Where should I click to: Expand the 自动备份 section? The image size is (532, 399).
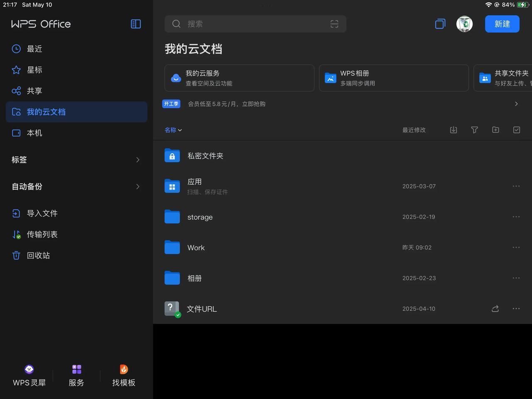pos(76,187)
